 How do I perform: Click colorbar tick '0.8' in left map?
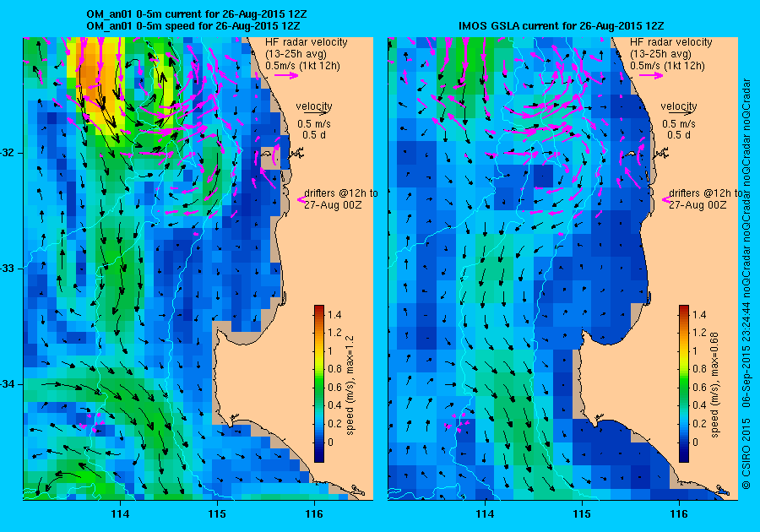click(x=334, y=369)
